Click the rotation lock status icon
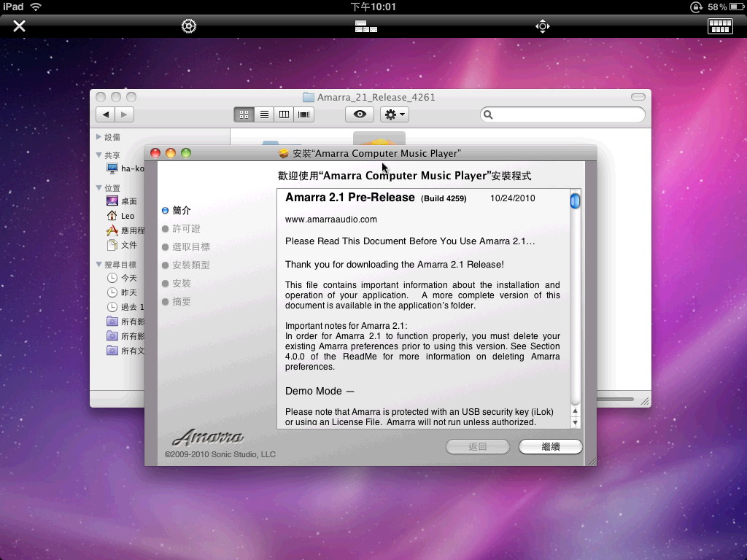 point(696,7)
